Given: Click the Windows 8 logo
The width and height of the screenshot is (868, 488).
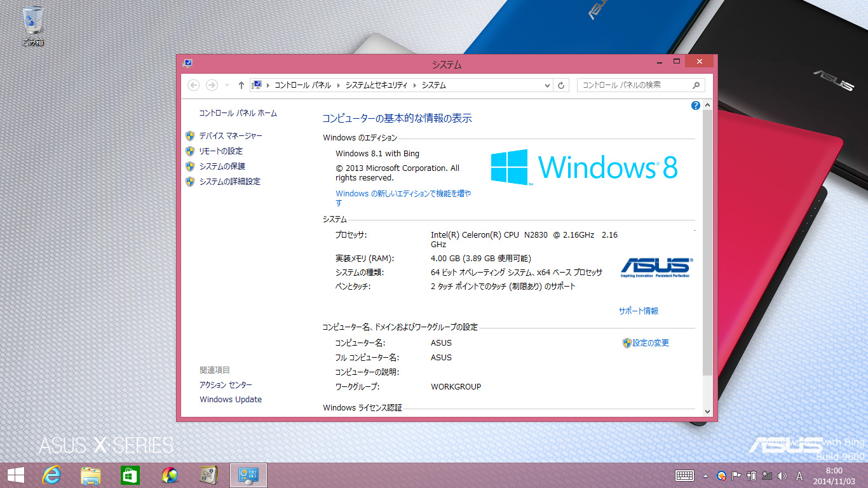Looking at the screenshot, I should click(x=585, y=167).
